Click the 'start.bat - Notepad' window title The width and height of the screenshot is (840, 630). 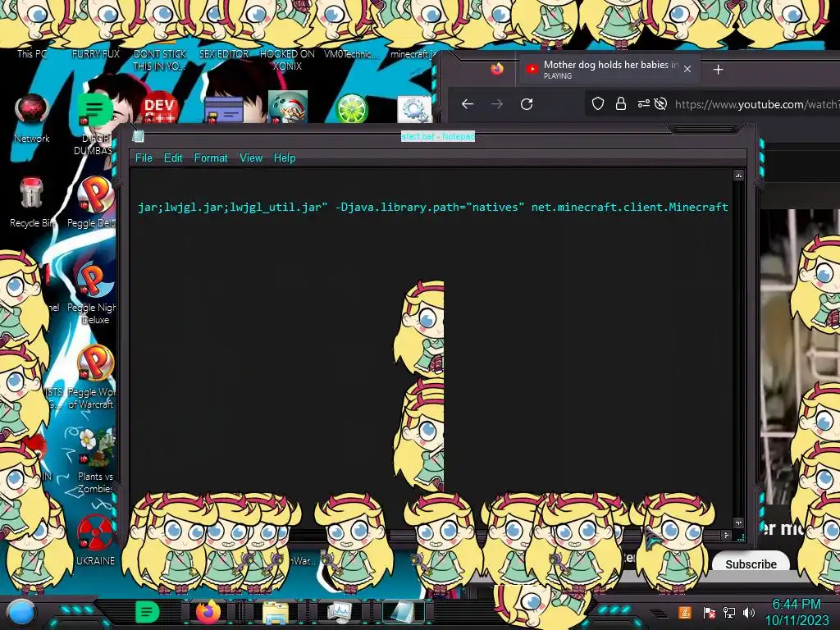click(x=438, y=136)
